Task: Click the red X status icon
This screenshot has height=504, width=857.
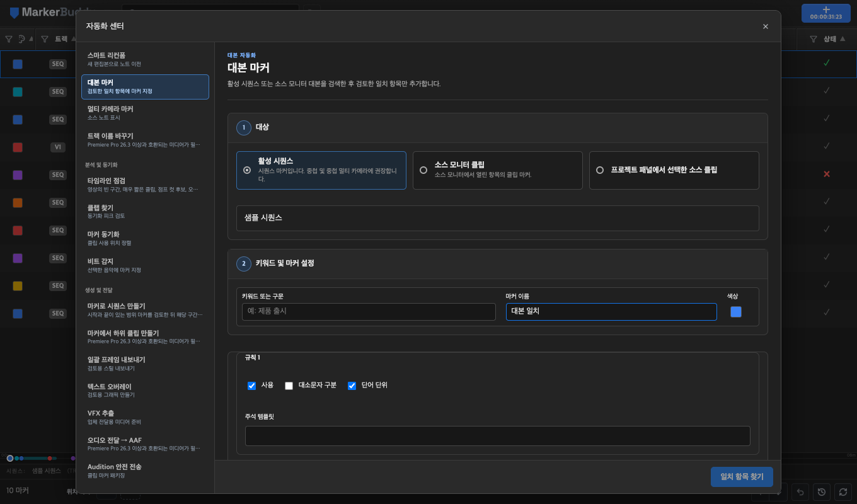Action: click(x=827, y=174)
